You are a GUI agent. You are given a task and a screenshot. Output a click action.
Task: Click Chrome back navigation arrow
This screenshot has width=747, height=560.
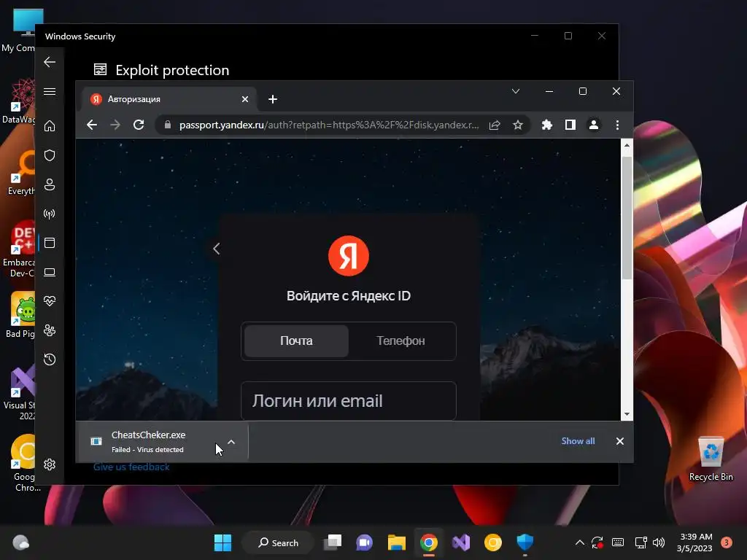click(92, 125)
